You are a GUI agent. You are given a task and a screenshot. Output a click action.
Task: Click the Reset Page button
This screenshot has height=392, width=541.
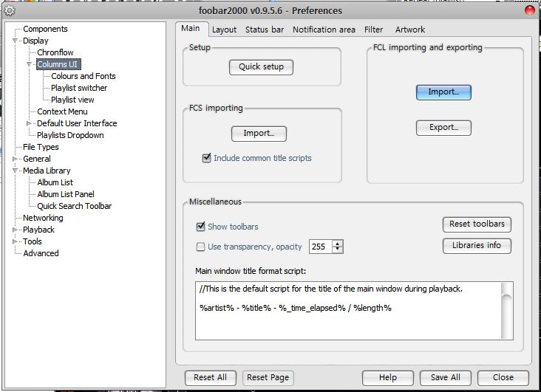pyautogui.click(x=268, y=378)
